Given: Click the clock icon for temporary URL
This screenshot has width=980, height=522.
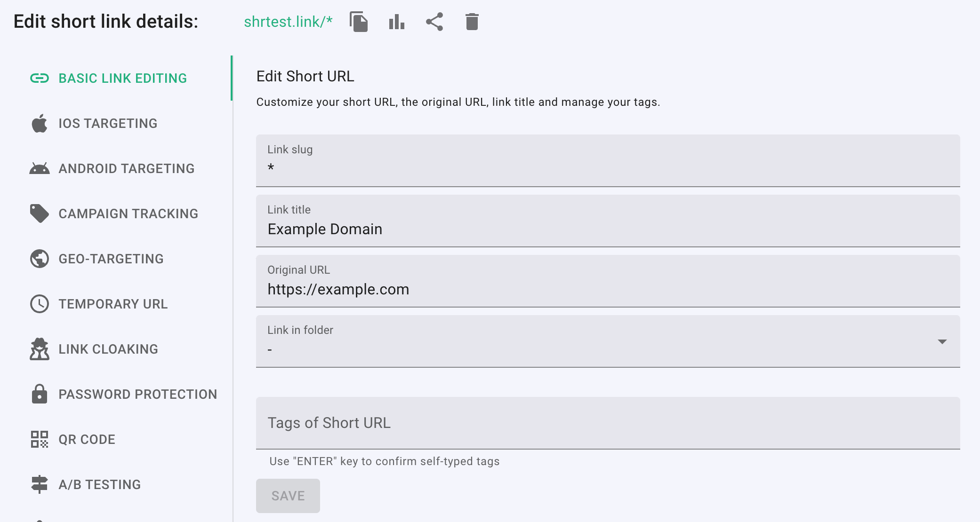Looking at the screenshot, I should 40,304.
